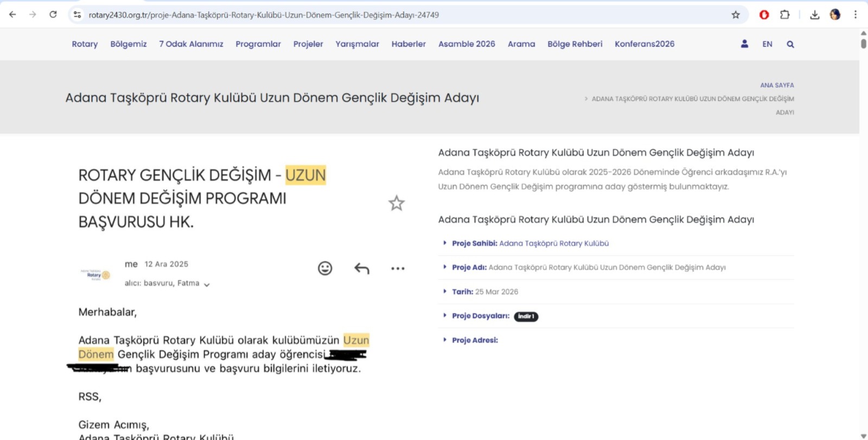Switch site language to EN

767,44
